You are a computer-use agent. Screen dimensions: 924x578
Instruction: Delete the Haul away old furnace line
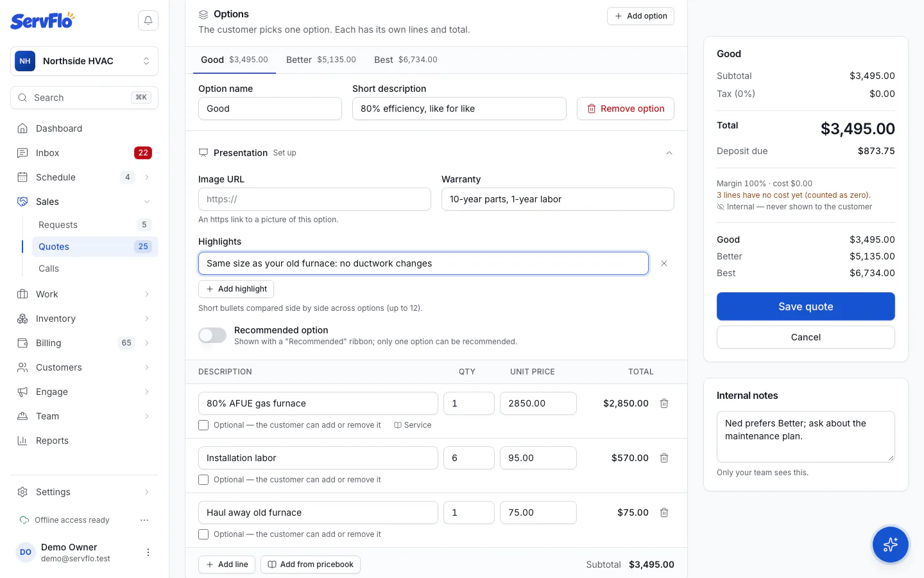[x=664, y=512]
